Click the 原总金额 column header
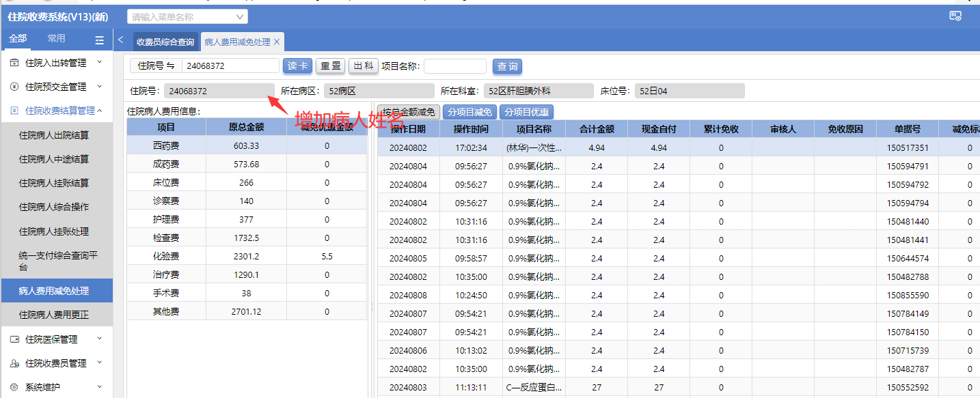The image size is (980, 398). pos(246,127)
